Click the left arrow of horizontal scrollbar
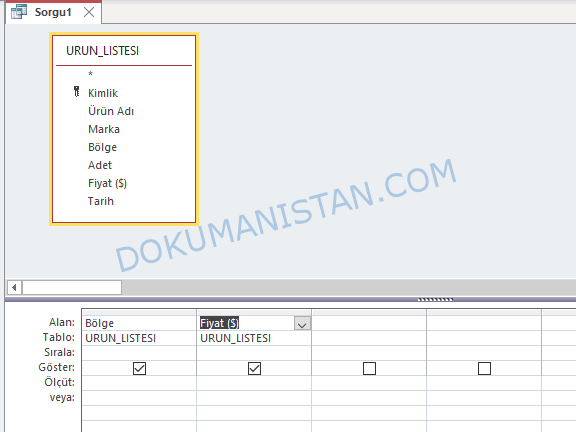The image size is (576, 432). coord(14,287)
